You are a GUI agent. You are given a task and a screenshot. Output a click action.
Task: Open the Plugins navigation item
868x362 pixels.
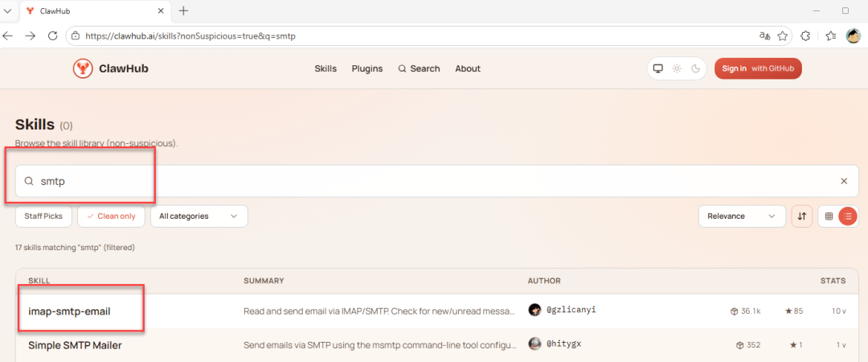[x=367, y=68]
